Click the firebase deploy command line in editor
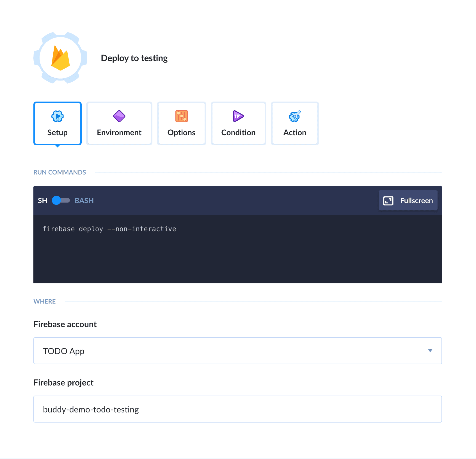The width and height of the screenshot is (476, 459). [109, 229]
